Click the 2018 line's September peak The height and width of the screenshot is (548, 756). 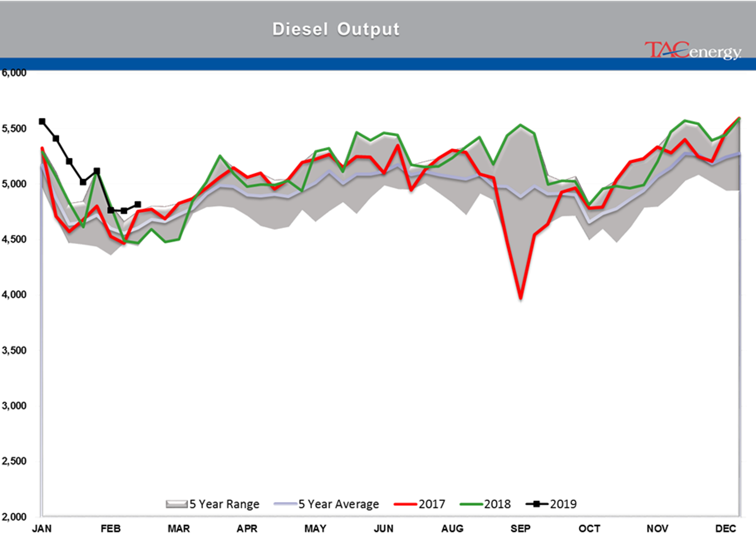click(x=521, y=125)
